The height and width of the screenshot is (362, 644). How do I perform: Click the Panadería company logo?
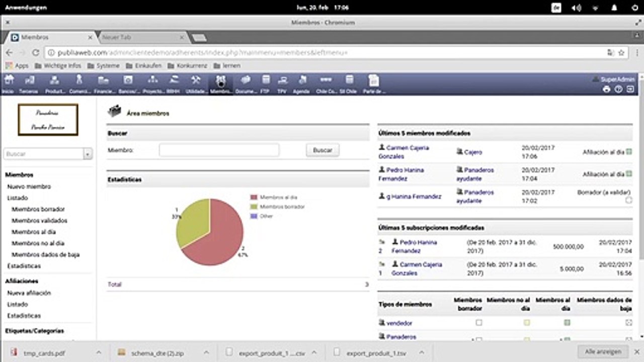point(48,120)
